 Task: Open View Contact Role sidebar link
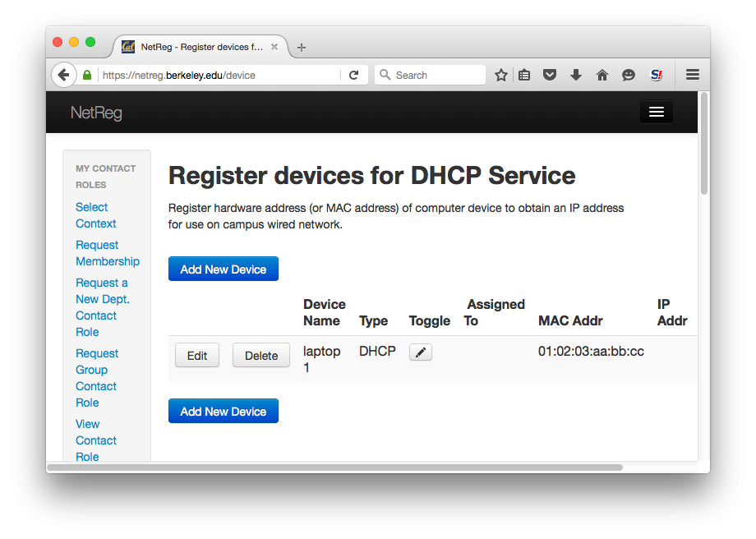tap(96, 440)
